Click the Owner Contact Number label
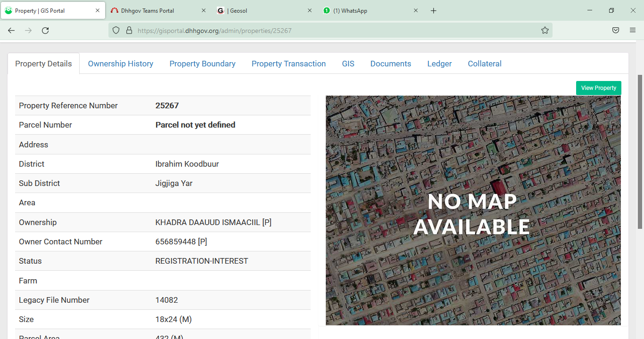This screenshot has width=644, height=339. pos(60,242)
